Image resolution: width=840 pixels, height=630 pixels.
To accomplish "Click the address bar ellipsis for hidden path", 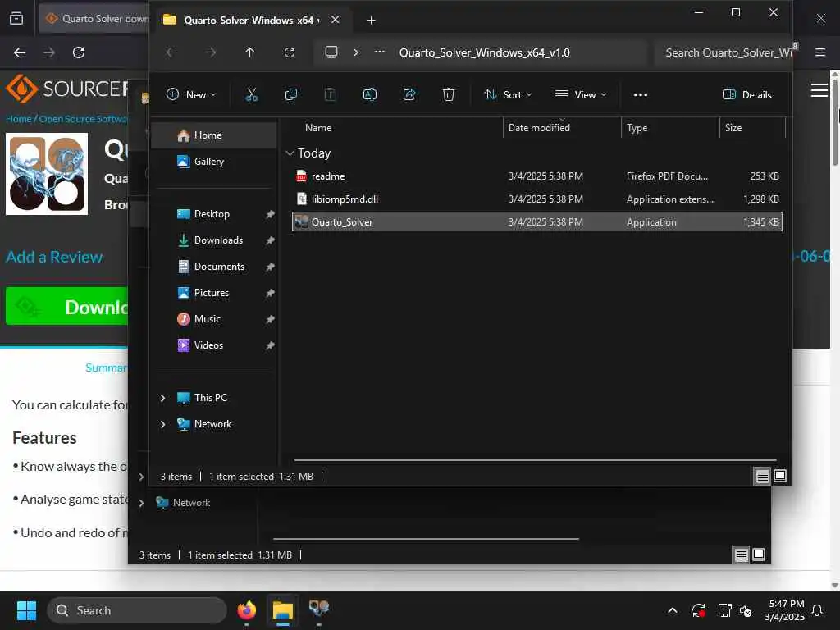I will point(379,52).
